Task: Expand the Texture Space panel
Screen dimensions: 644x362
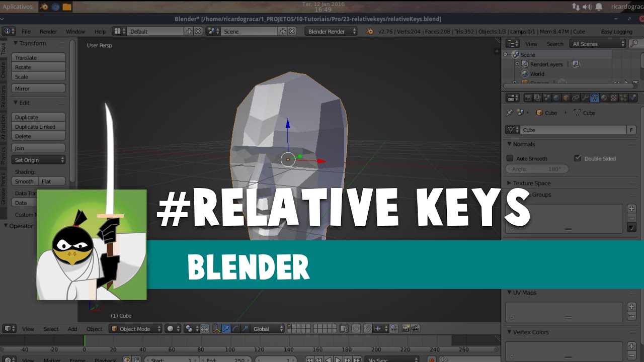Action: point(532,183)
